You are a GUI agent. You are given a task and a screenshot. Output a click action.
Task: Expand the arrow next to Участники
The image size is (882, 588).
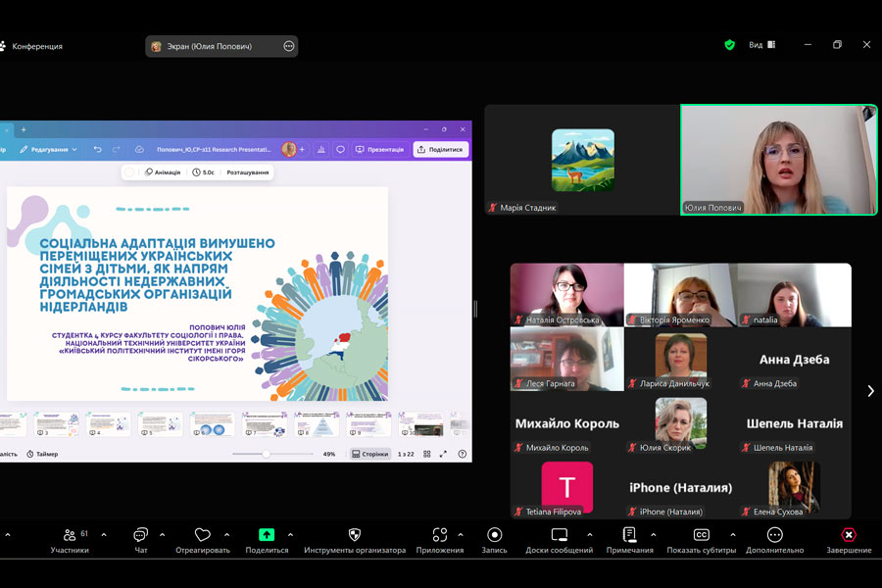click(x=104, y=535)
